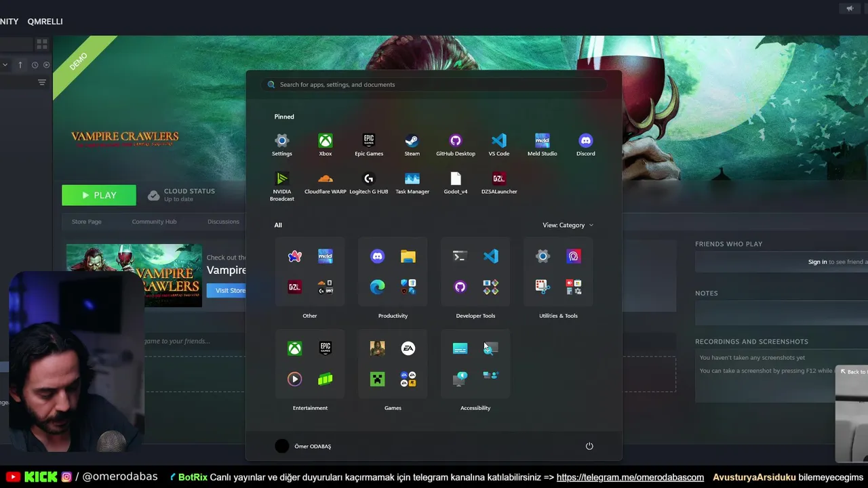868x488 pixels.
Task: Open pinned Task Manager
Action: [412, 183]
